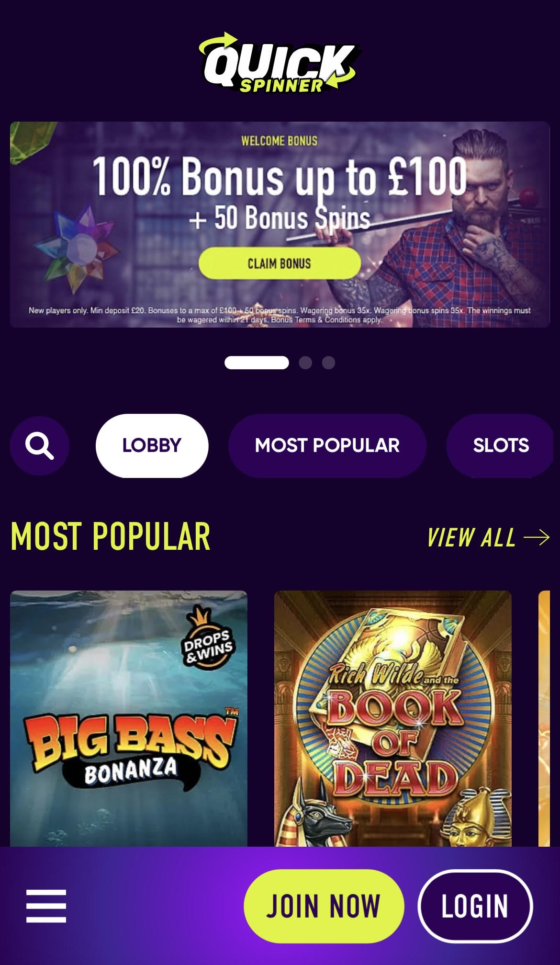Click the Login button
Screen dimensions: 560x965
[475, 906]
